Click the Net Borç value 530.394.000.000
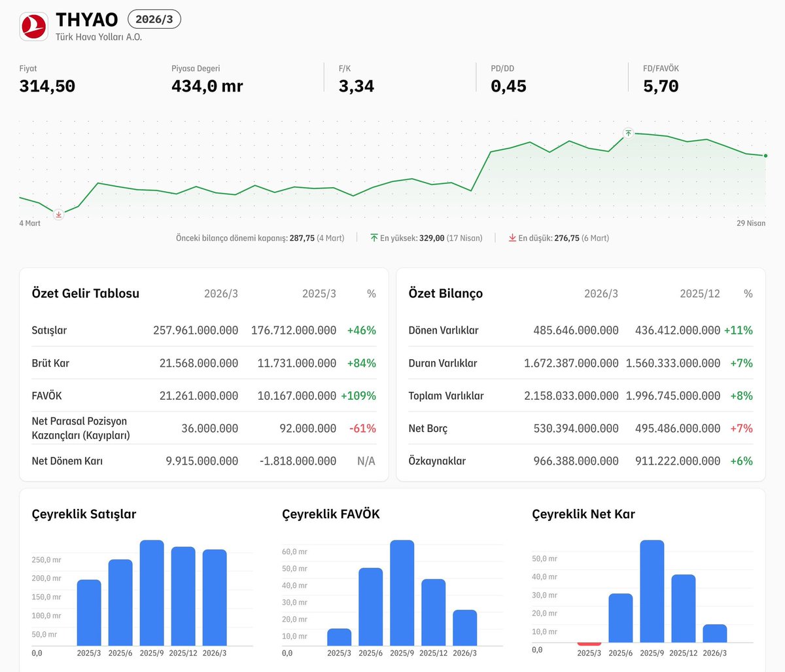This screenshot has width=785, height=672. coord(576,429)
